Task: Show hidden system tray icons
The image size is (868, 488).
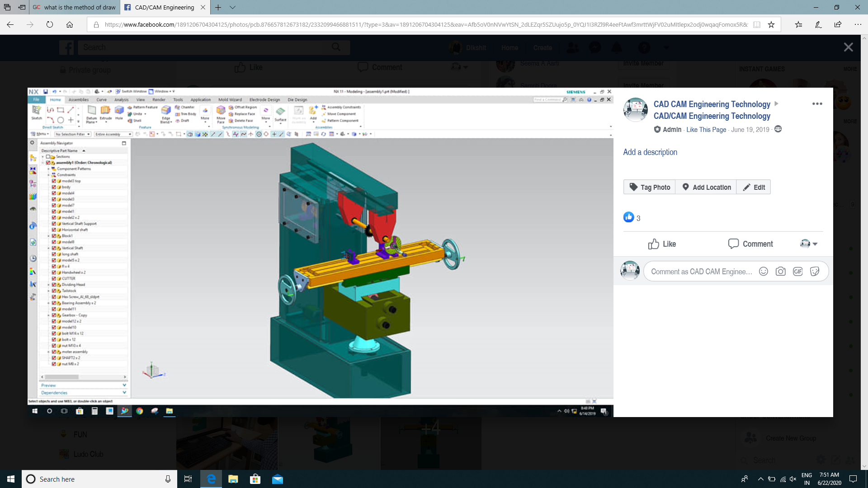Action: click(x=760, y=479)
